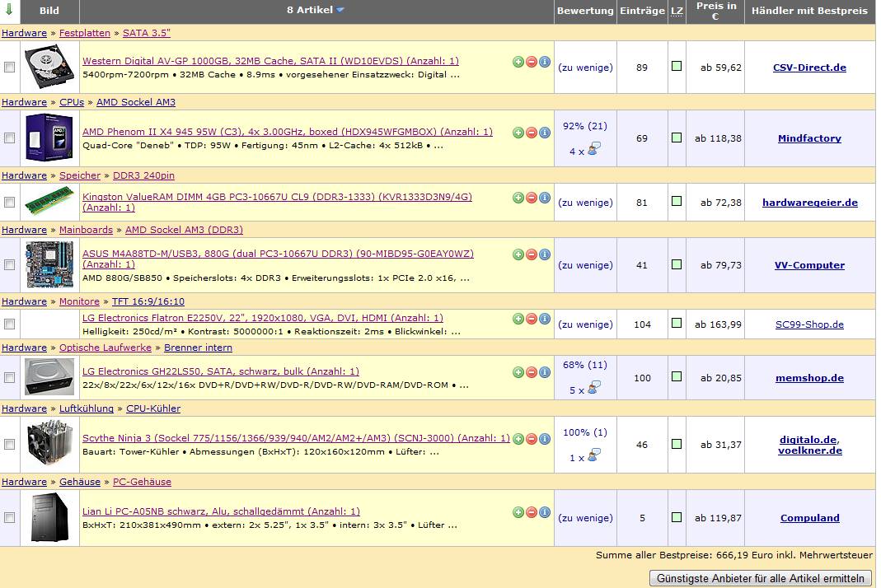Click Händler mit Bestpreis column header
Viewport: 881px width, 588px height.
(x=809, y=11)
